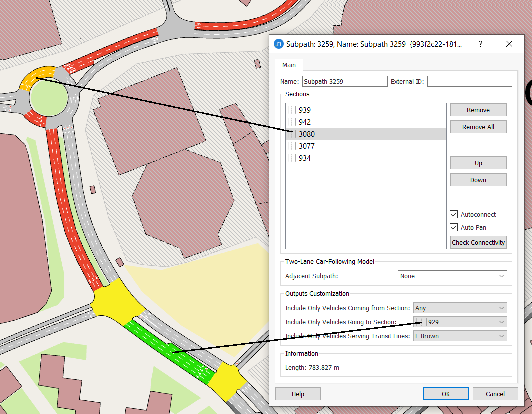Viewport: 532px width, 414px height.
Task: Move the selected section Down
Action: click(x=478, y=180)
